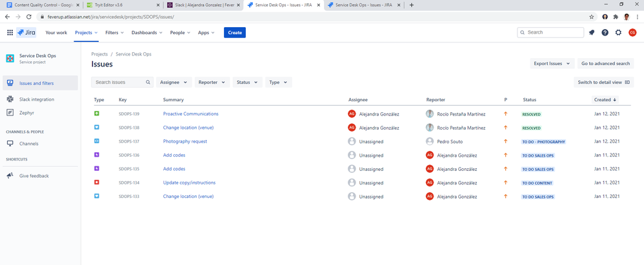Click in the Search issues field
This screenshot has width=644, height=265.
pyautogui.click(x=122, y=82)
